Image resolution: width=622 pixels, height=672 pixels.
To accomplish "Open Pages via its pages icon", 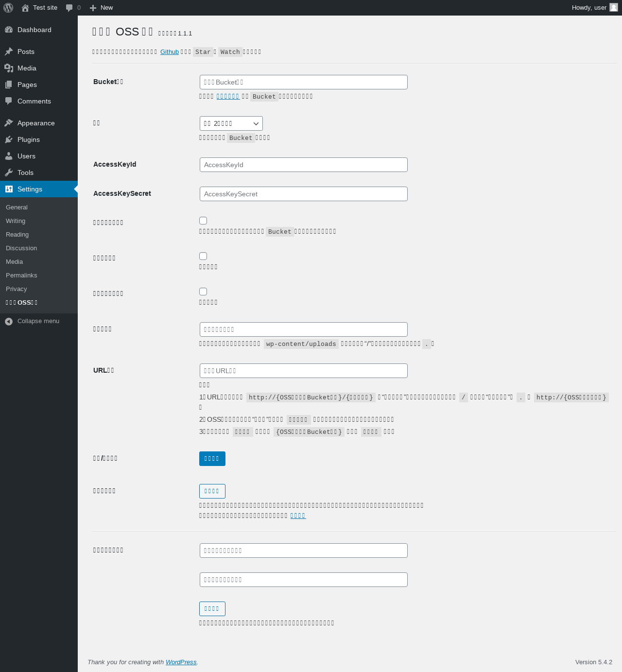I will (9, 85).
